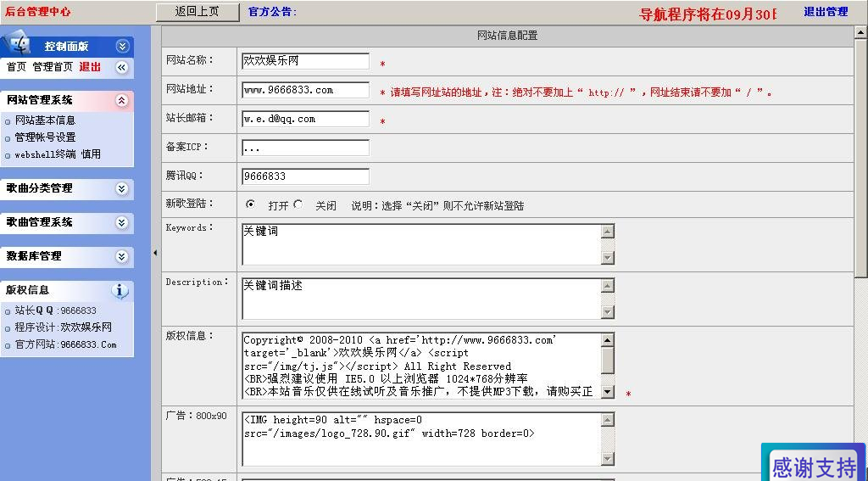Click the 后台管理中心 title text
868x481 pixels.
[x=38, y=11]
